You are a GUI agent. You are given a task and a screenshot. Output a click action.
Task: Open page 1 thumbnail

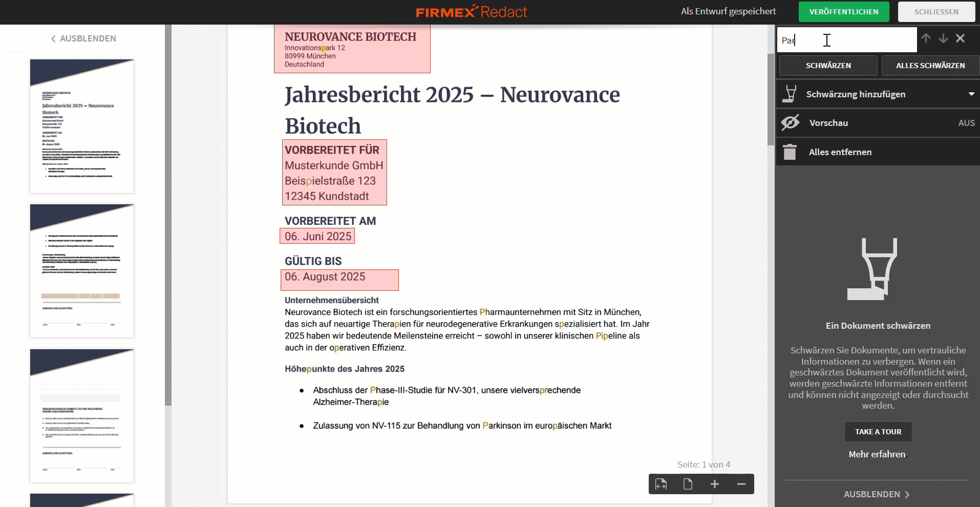coord(82,126)
